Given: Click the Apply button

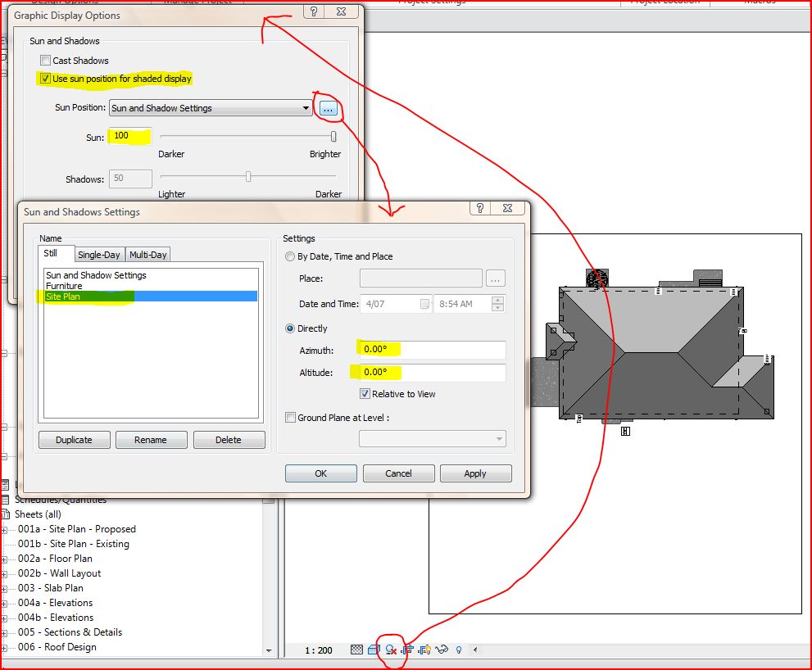Looking at the screenshot, I should point(475,473).
